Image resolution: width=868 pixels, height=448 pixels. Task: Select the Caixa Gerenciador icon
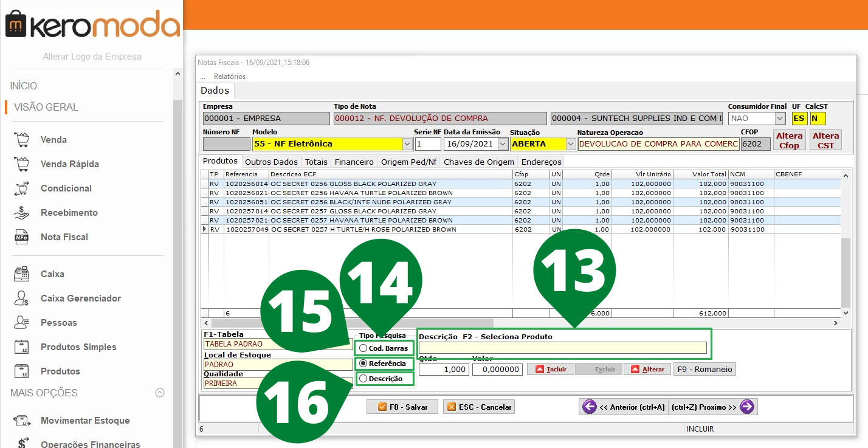22,298
